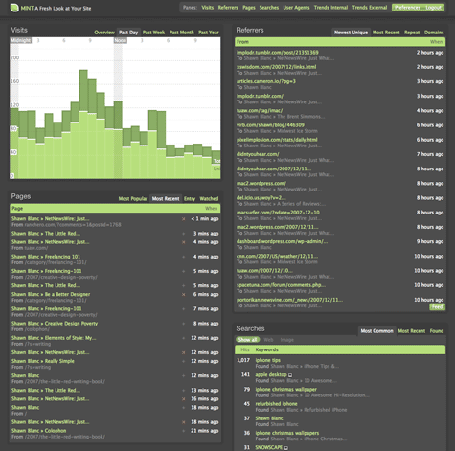
Task: Jump to the User Agents pane
Action: 296,8
